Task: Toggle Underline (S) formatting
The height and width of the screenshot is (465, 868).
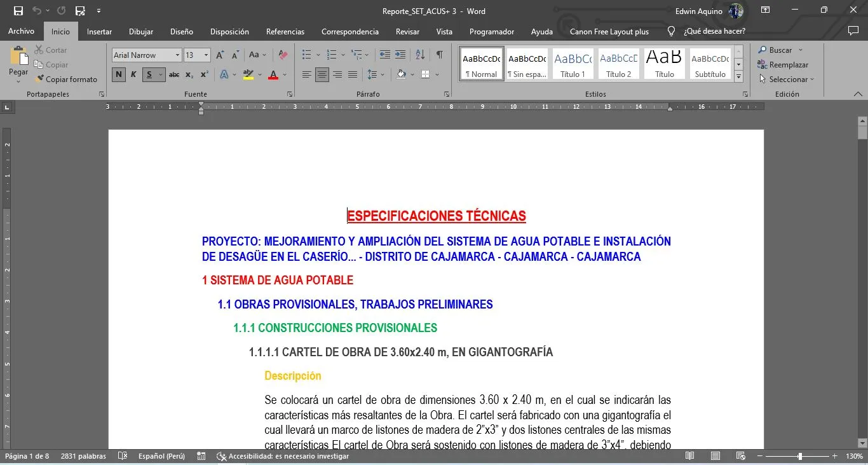Action: pos(149,74)
